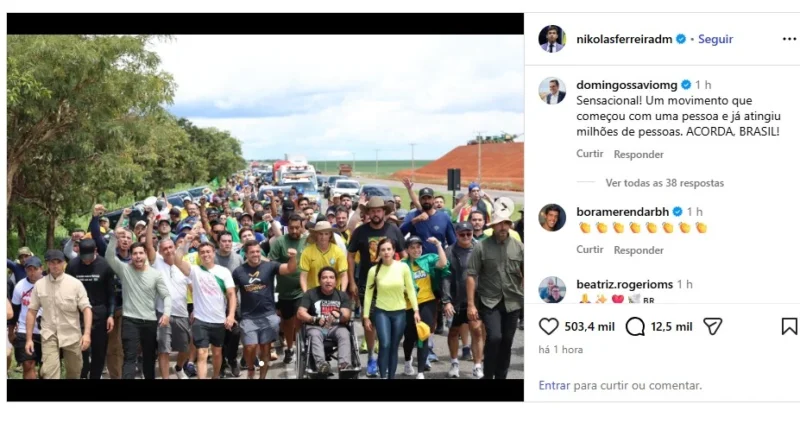Screen dimensions: 800x430
Task: Click Entrar to log in
Action: click(x=554, y=386)
